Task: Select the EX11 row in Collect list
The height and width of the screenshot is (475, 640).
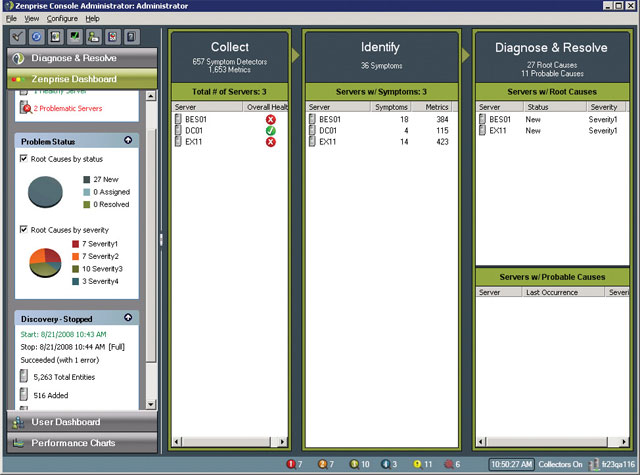Action: pos(230,142)
